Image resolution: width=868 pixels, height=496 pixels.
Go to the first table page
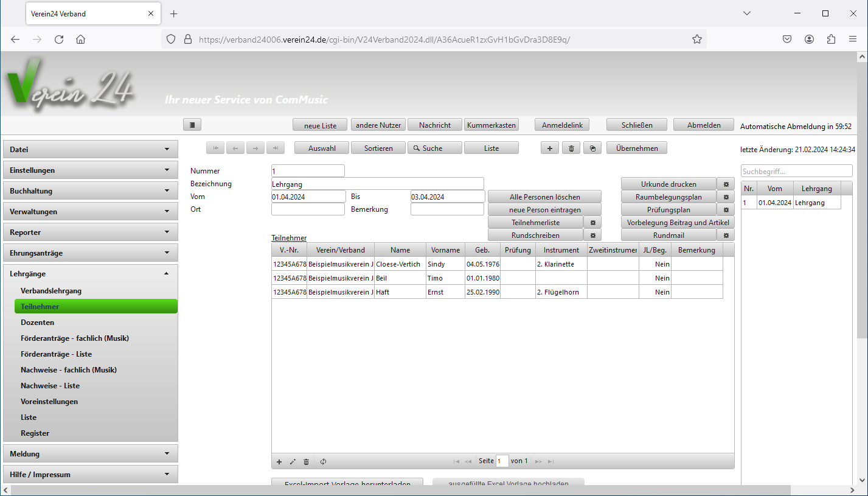(456, 461)
